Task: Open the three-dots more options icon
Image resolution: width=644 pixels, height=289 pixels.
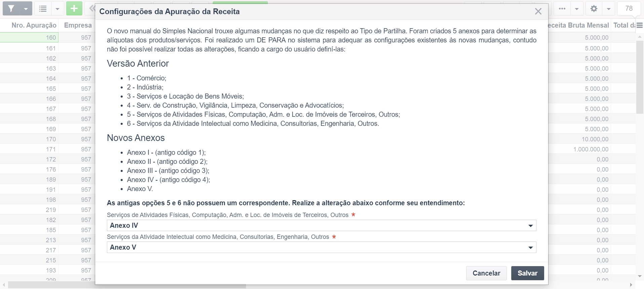Action: coord(562,9)
